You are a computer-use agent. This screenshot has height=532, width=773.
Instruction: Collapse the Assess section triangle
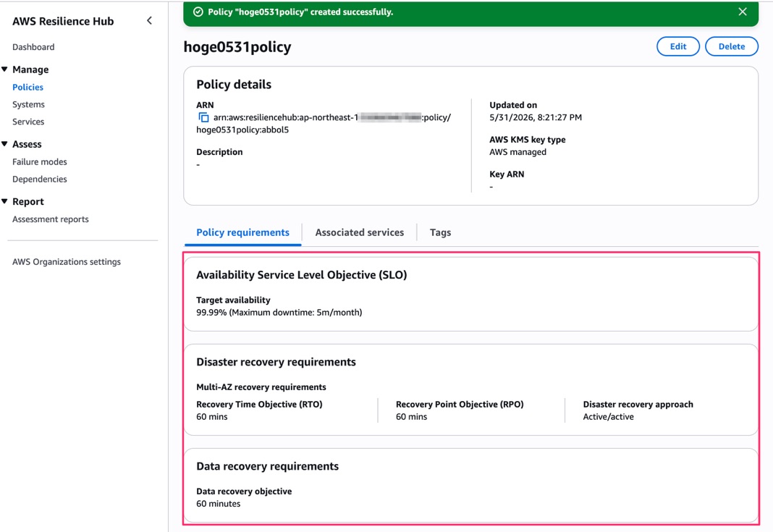pyautogui.click(x=4, y=144)
